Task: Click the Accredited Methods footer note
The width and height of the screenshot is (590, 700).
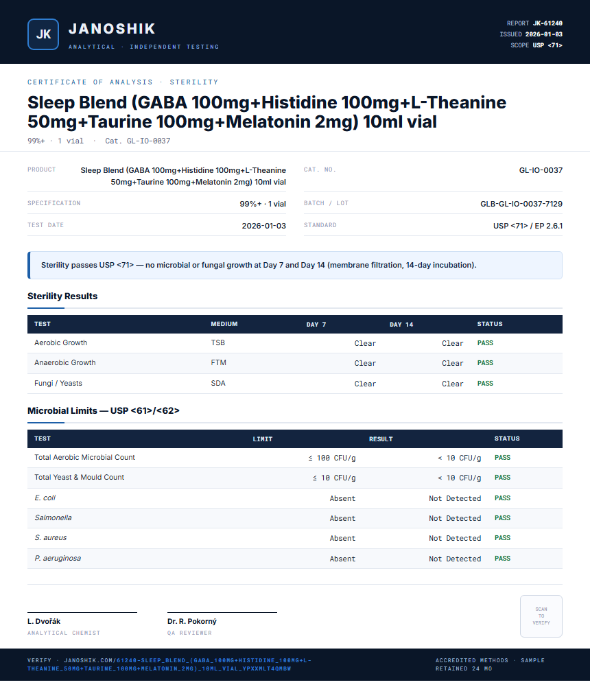Action: 490,664
